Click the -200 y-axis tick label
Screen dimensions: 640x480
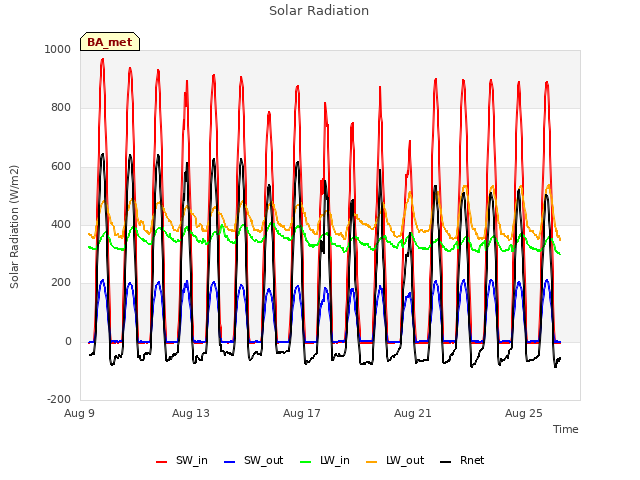click(59, 399)
